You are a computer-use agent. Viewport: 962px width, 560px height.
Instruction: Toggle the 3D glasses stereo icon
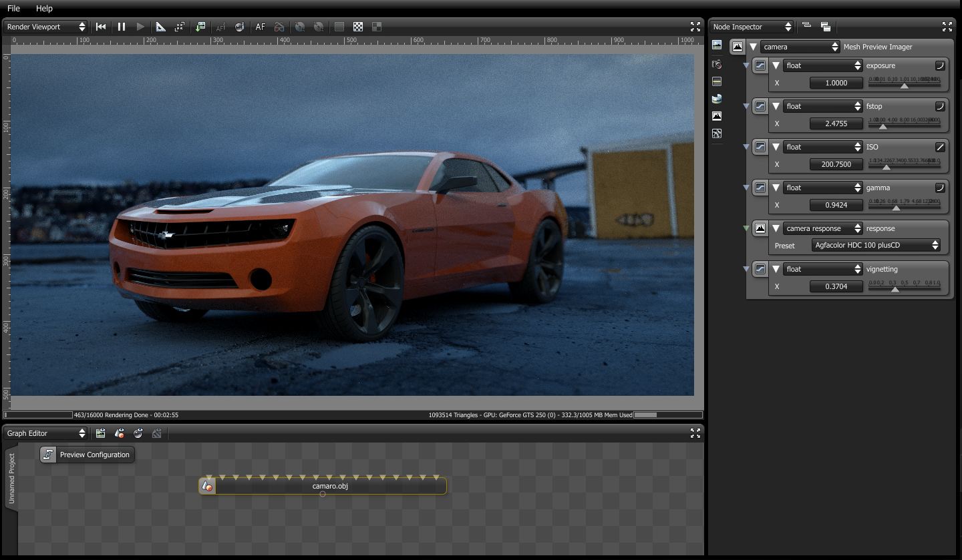(x=279, y=27)
